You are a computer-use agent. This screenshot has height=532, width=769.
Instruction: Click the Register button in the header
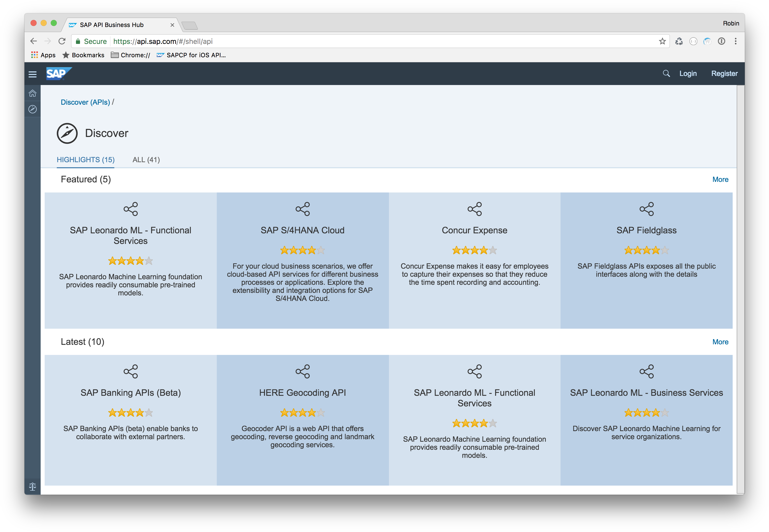tap(724, 73)
